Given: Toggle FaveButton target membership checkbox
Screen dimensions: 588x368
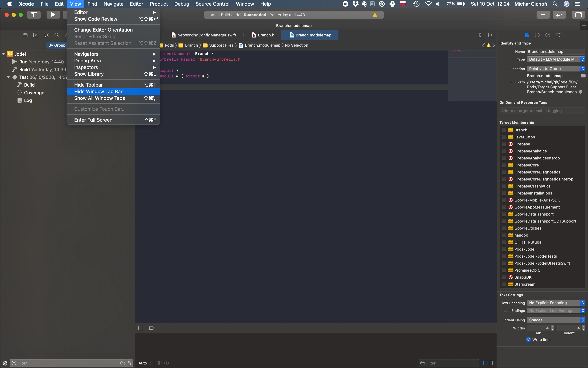Looking at the screenshot, I should [x=504, y=137].
